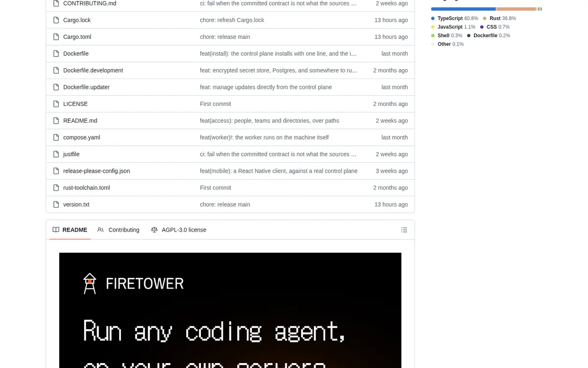Click the Firetower tower logo in README
Viewport: 588px width, 368px height.
(x=90, y=283)
